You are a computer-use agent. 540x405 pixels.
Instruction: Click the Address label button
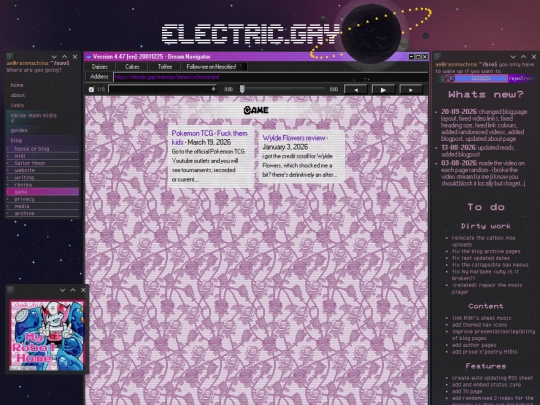(99, 77)
